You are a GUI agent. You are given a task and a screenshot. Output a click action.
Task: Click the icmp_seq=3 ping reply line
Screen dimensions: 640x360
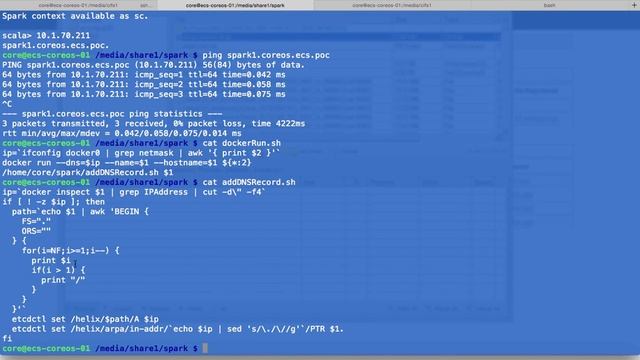coord(144,94)
